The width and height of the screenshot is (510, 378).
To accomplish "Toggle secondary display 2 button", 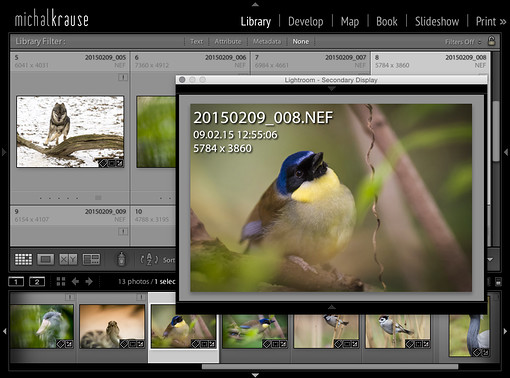I will click(x=37, y=282).
